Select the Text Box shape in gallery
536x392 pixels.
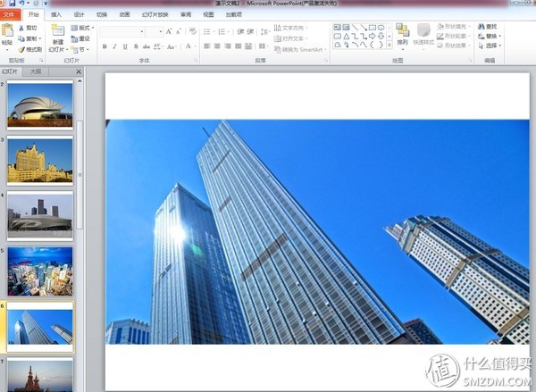(x=338, y=28)
